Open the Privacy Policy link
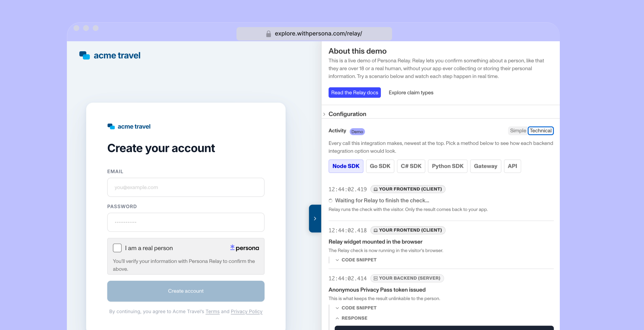Image resolution: width=644 pixels, height=330 pixels. [247, 312]
